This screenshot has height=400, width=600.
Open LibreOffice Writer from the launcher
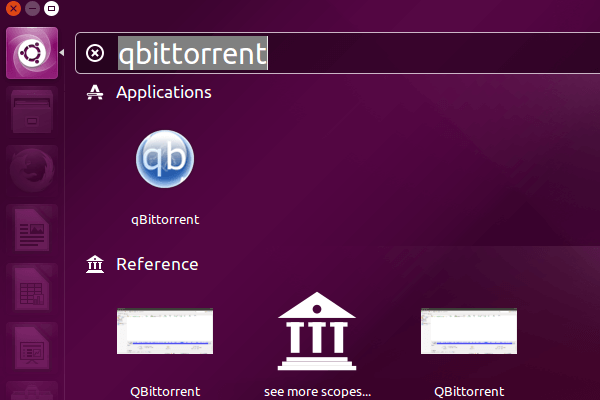pos(32,231)
